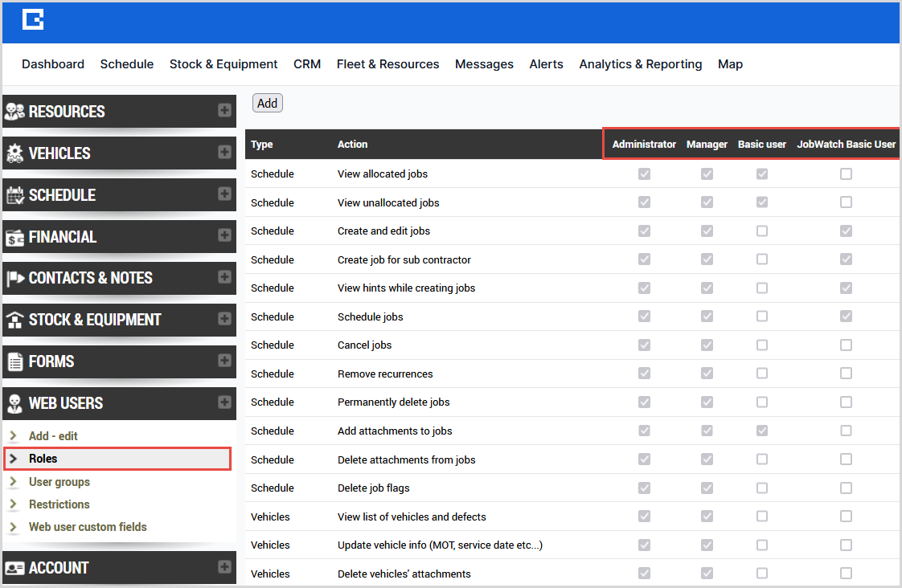
Task: Click the Schedule calendar icon in sidebar
Action: point(14,195)
